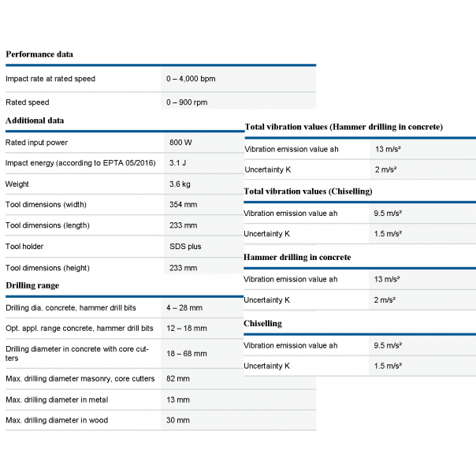This screenshot has height=476, width=476.
Task: Click the 3.1 J impact energy value
Action: click(x=177, y=163)
